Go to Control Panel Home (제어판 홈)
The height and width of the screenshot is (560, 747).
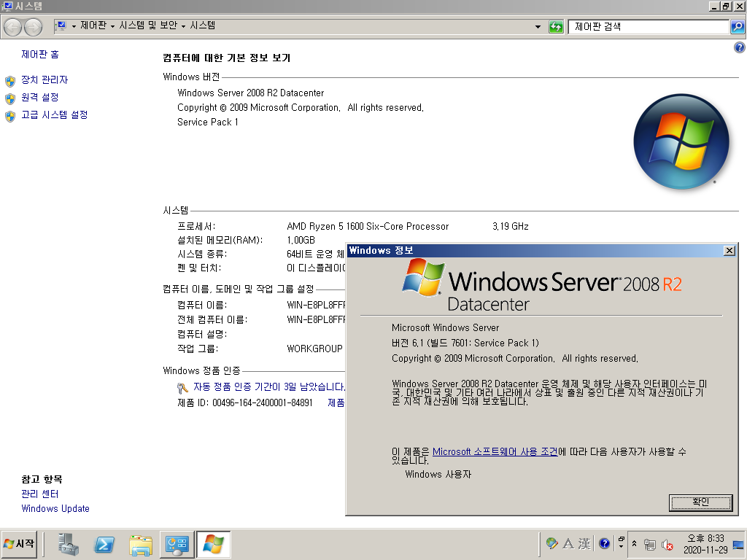(x=40, y=54)
